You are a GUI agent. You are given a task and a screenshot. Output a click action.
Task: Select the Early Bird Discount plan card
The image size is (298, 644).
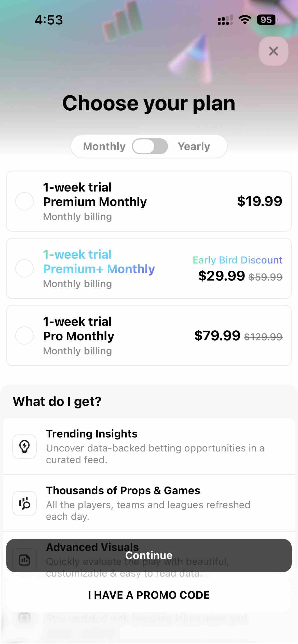[149, 268]
